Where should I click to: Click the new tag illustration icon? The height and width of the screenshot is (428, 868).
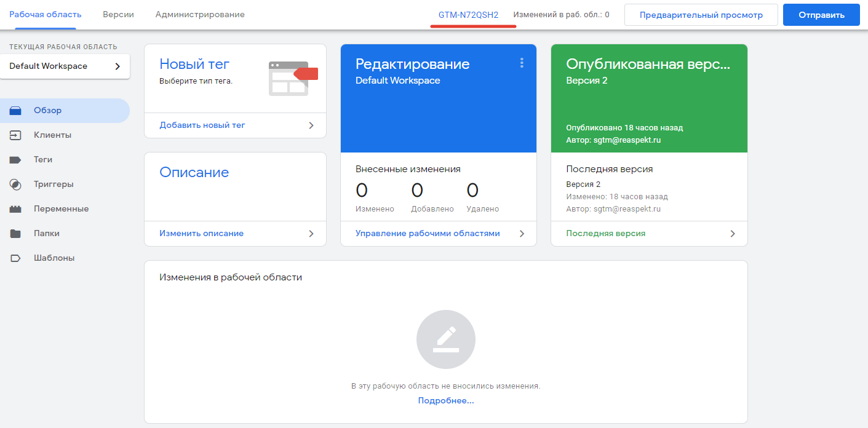(x=293, y=78)
